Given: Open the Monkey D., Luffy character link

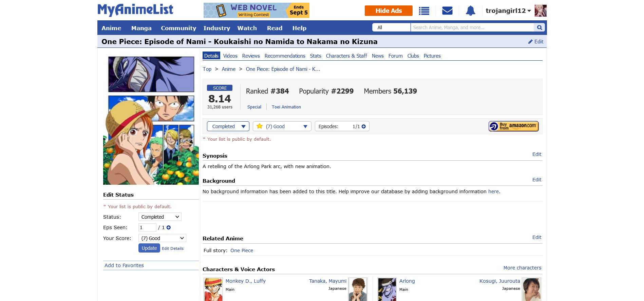Looking at the screenshot, I should pyautogui.click(x=246, y=281).
